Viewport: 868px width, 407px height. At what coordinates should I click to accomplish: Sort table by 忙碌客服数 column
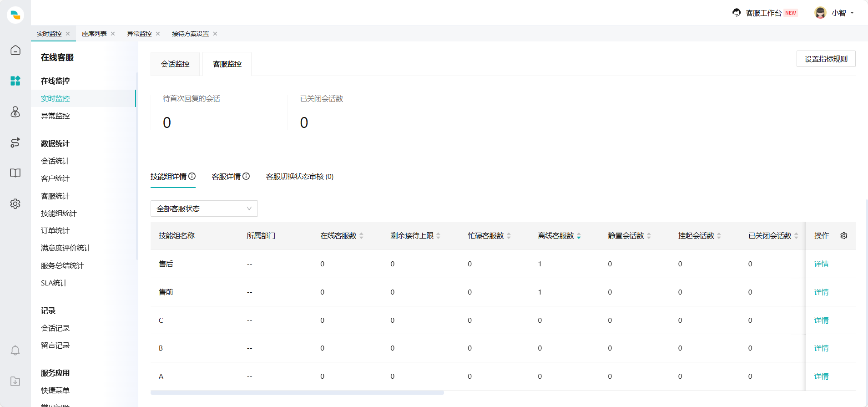[x=509, y=236]
